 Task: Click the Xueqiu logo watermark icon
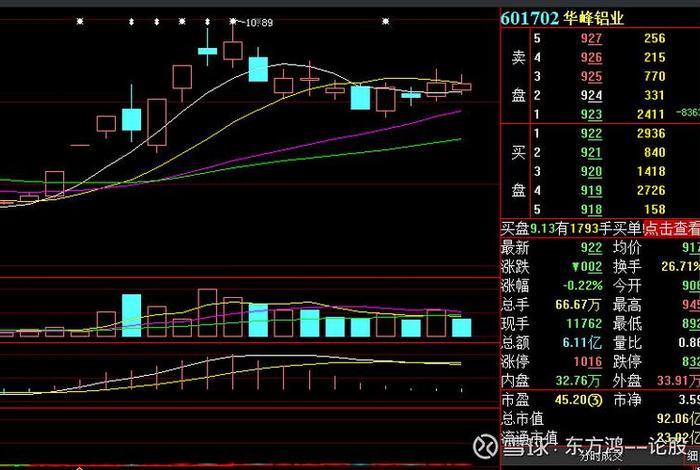pos(485,446)
